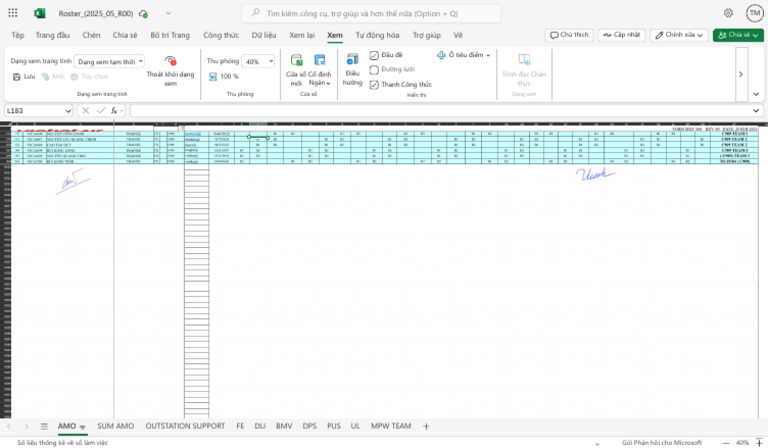Click the cloud save status icon
The height and width of the screenshot is (448, 768).
143,14
